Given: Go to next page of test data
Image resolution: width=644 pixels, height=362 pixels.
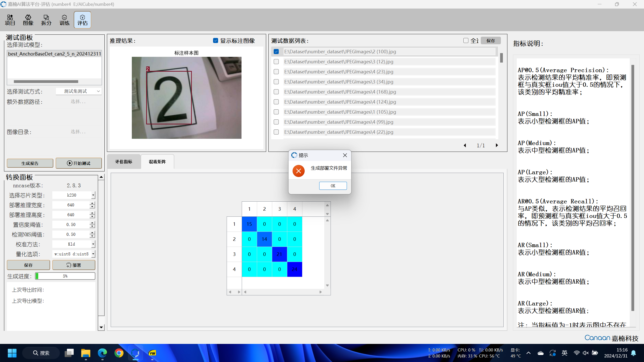Looking at the screenshot, I should pos(497,145).
